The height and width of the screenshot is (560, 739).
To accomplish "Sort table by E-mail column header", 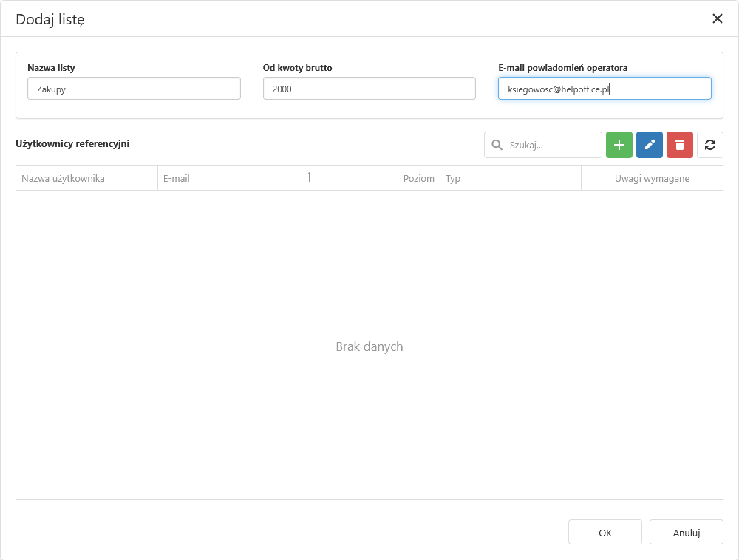I will point(177,179).
